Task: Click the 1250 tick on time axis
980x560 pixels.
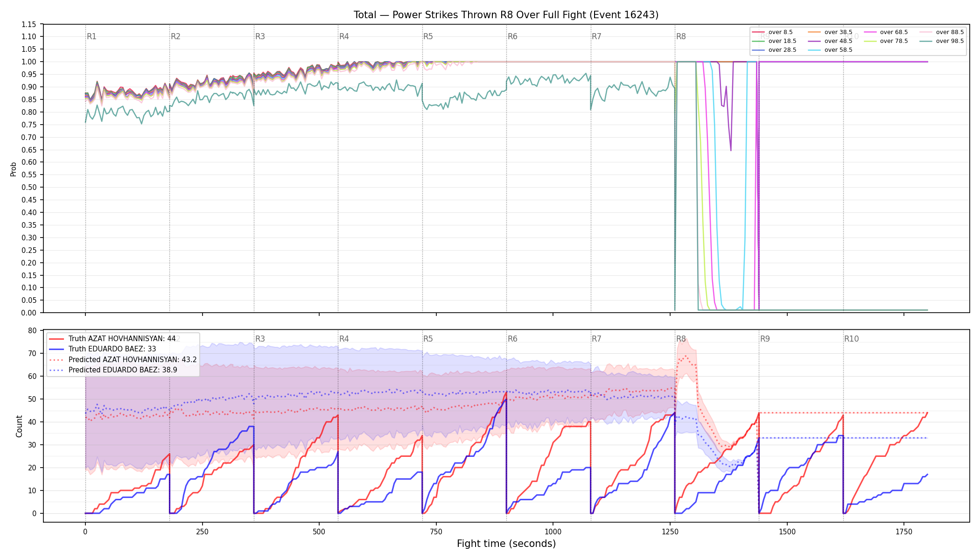Action: (x=670, y=532)
